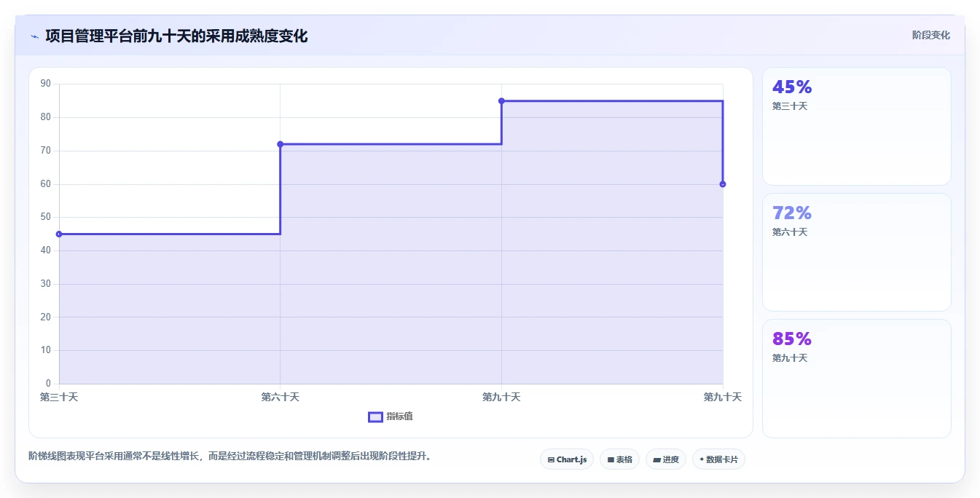Click the 阶段变化 label in the header

point(931,35)
